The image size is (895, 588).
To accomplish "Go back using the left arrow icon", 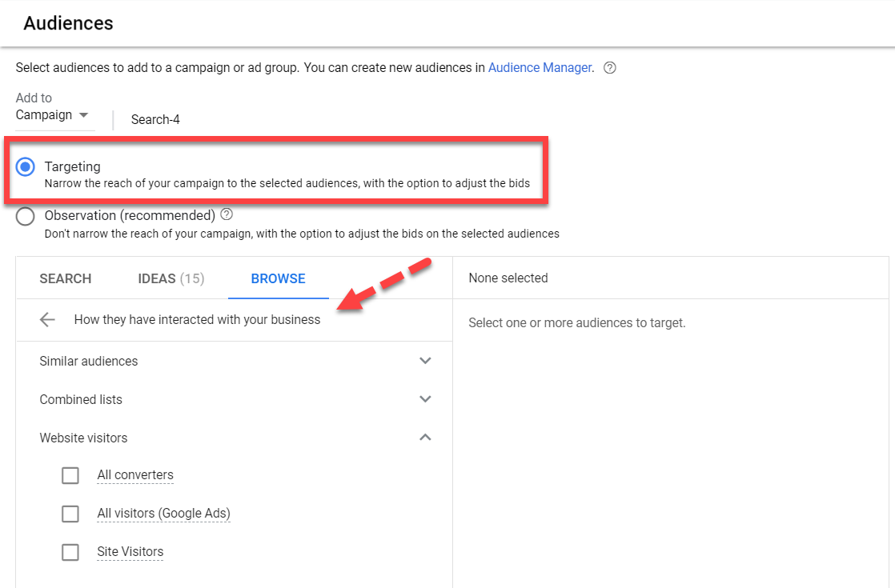I will [x=47, y=319].
